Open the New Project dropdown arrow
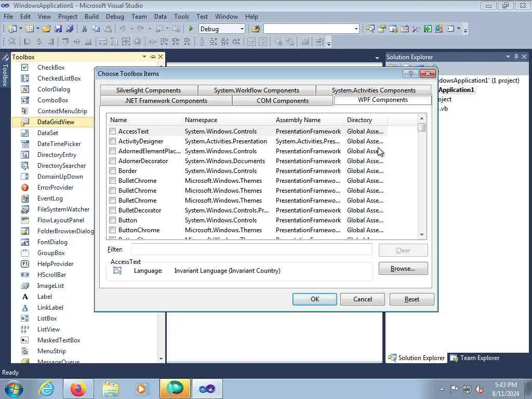The width and height of the screenshot is (532, 399). click(21, 29)
